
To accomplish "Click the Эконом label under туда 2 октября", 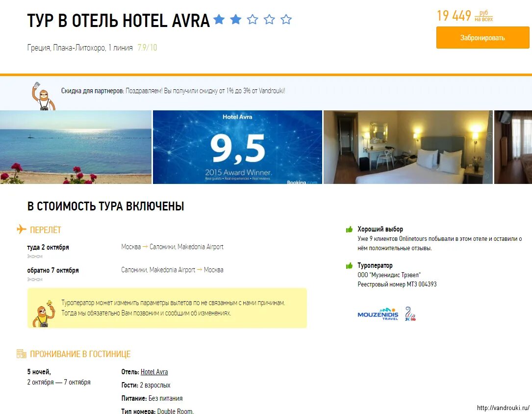I will pos(35,256).
